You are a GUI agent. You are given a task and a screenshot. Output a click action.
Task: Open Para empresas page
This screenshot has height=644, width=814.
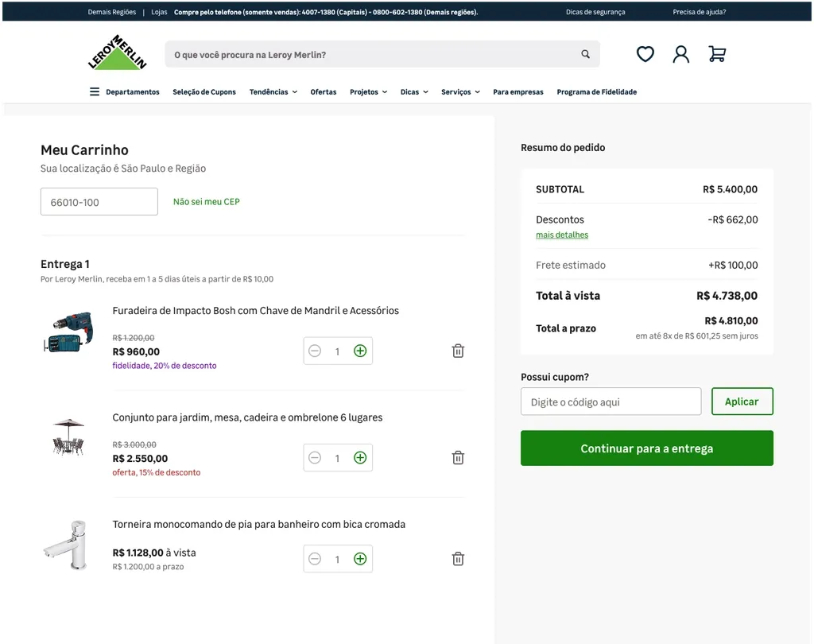(518, 92)
